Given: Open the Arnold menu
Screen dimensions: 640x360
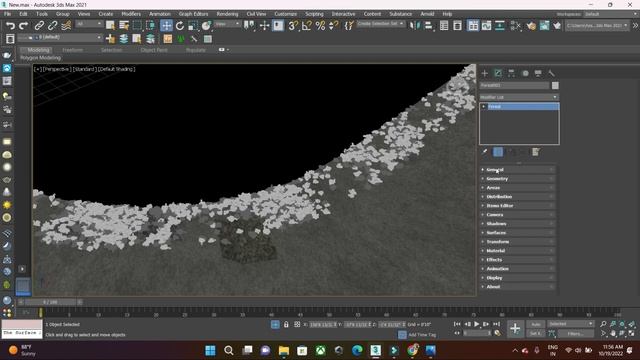Looking at the screenshot, I should (x=427, y=14).
